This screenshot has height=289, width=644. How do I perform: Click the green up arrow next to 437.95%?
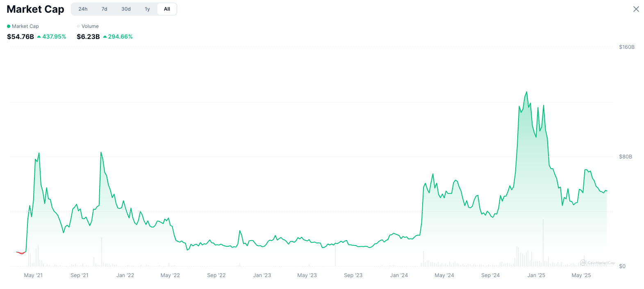point(39,37)
